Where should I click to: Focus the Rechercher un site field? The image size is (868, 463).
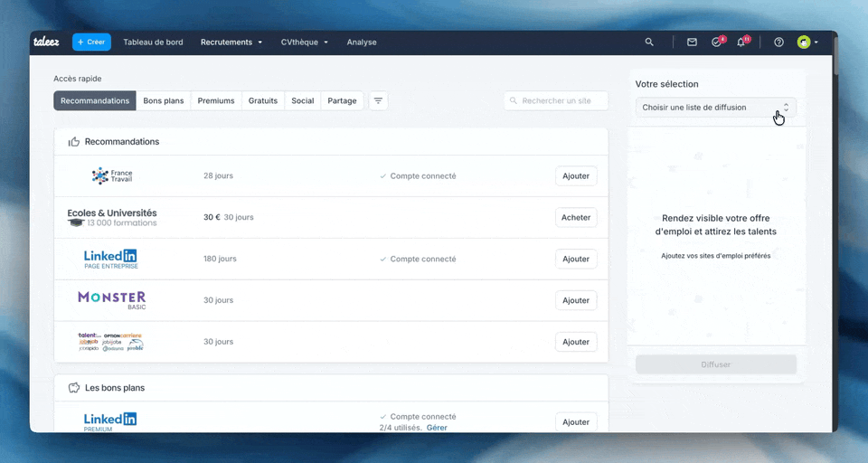coord(556,100)
